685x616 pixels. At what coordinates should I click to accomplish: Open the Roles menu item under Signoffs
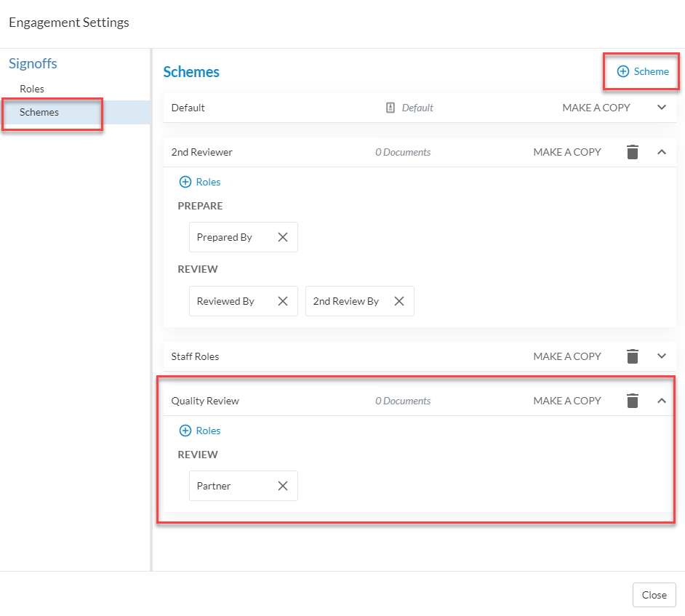(32, 89)
